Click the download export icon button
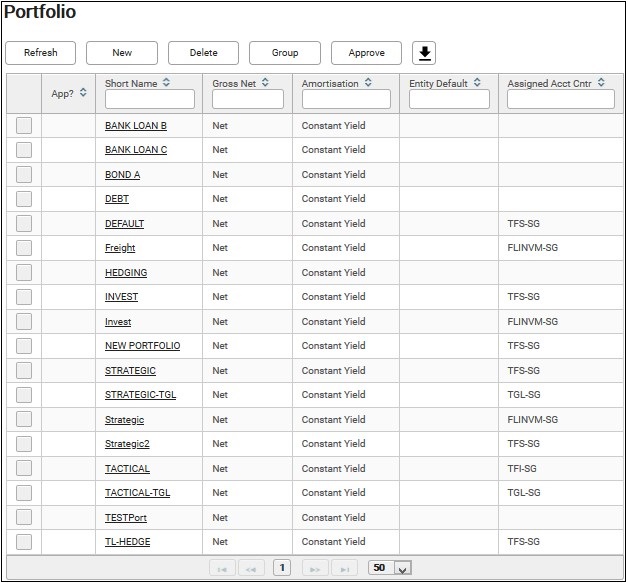628x583 pixels. [424, 53]
